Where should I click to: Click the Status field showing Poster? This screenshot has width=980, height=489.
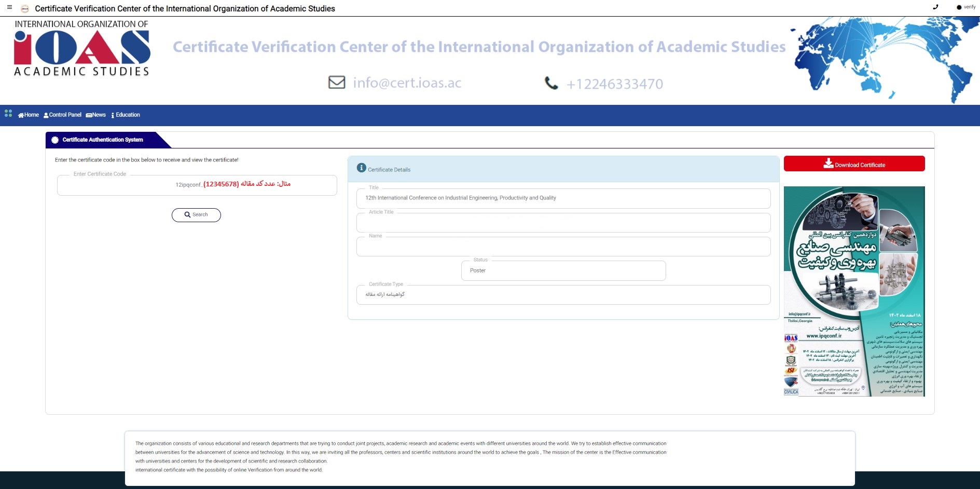563,271
